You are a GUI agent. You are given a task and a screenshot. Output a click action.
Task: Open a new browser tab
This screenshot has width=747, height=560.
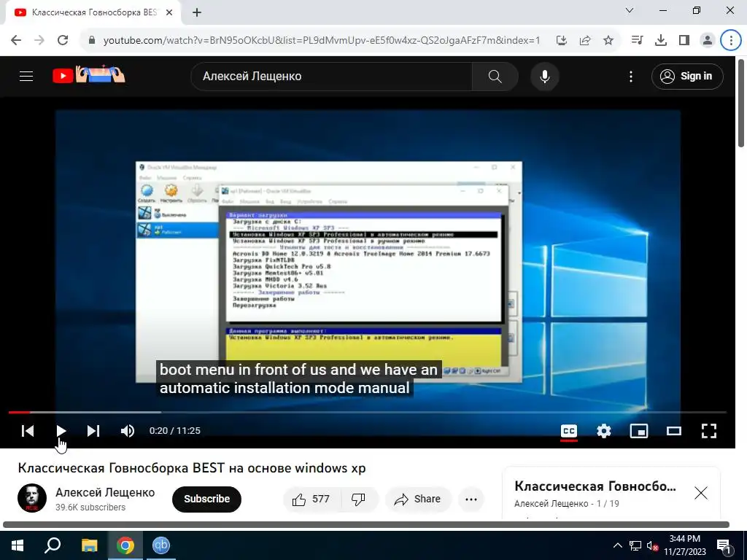(197, 13)
